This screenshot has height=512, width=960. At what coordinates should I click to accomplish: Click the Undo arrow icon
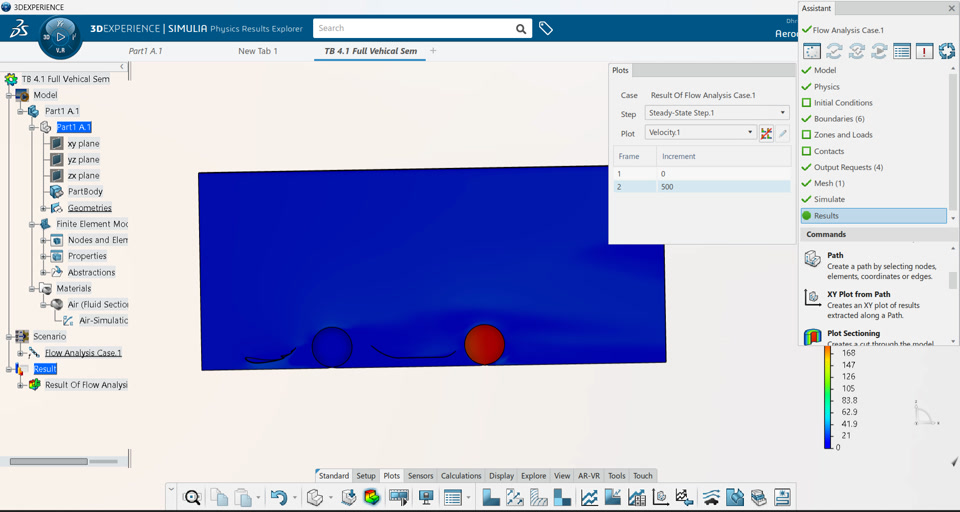point(279,497)
